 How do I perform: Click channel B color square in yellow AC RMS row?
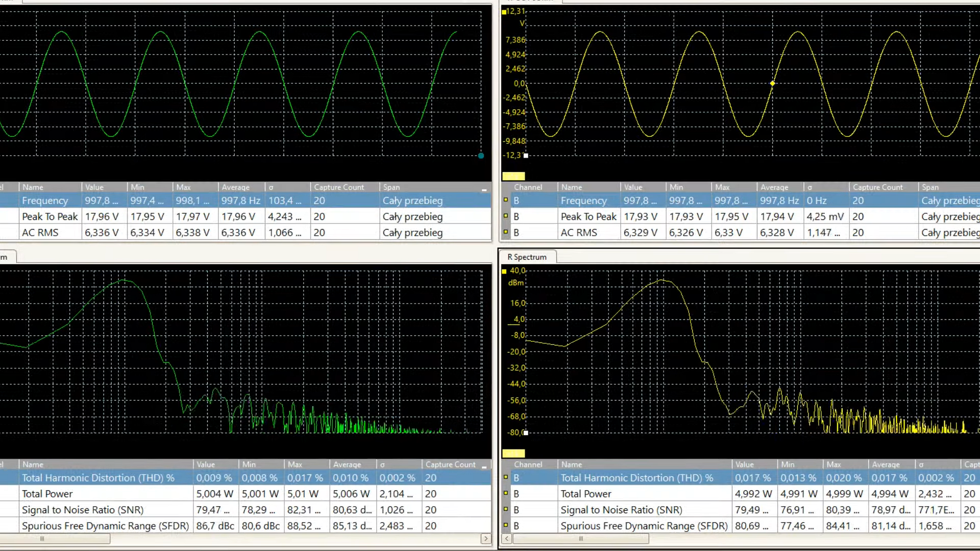[x=506, y=232]
